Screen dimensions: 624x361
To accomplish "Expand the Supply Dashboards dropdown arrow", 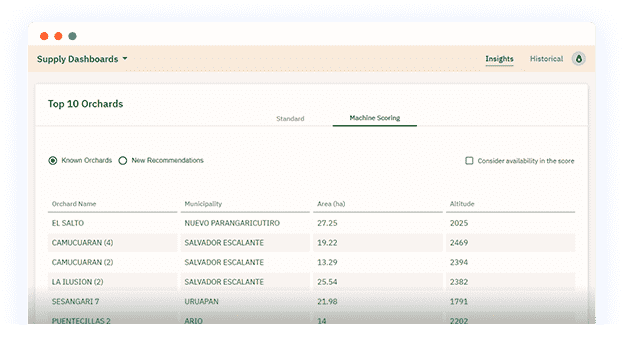I will point(125,59).
